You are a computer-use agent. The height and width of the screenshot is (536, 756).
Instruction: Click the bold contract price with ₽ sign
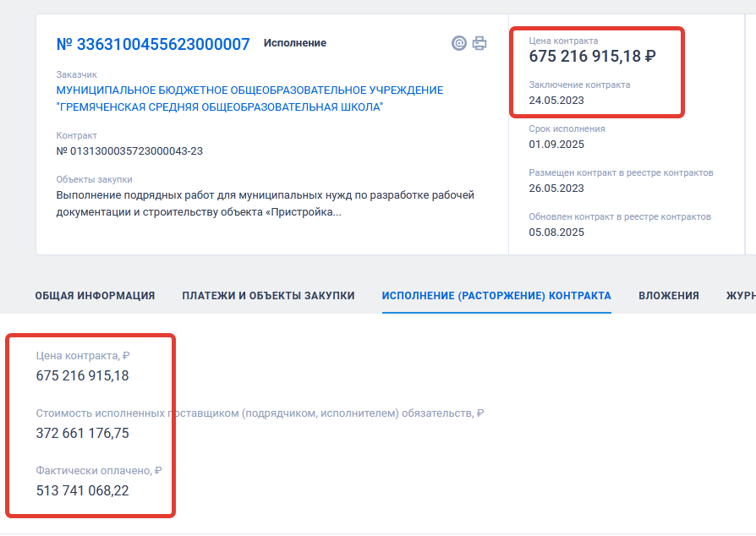click(592, 57)
